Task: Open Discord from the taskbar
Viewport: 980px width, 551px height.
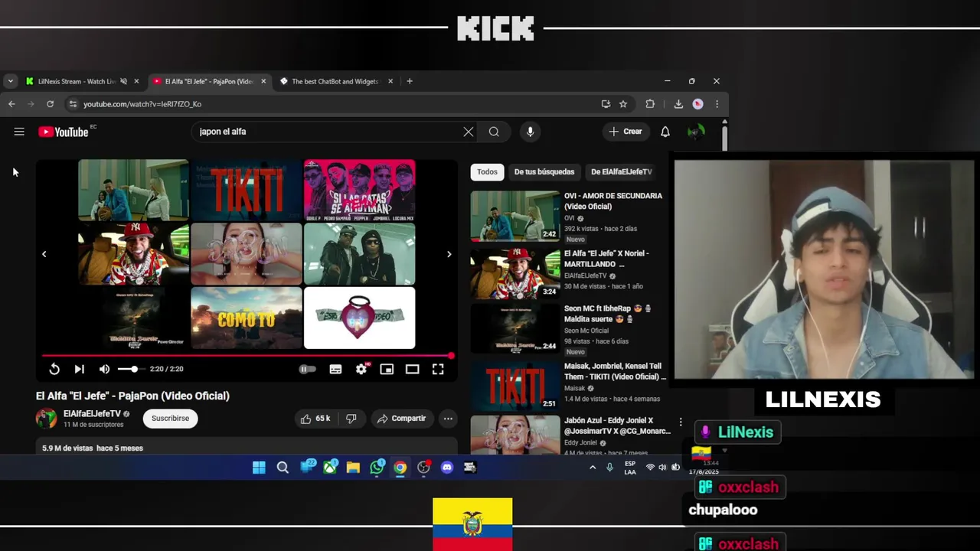Action: [x=447, y=468]
